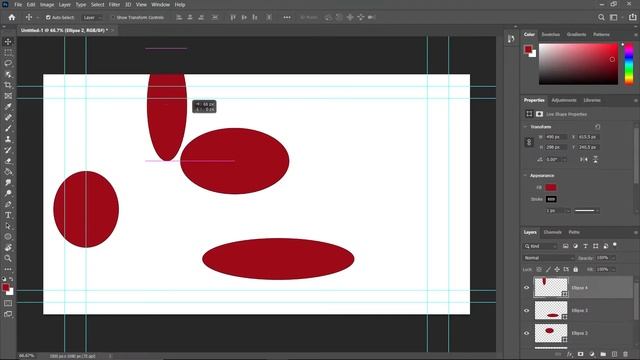Image resolution: width=640 pixels, height=360 pixels.
Task: Open the fx layer style menu
Action: tap(570, 354)
